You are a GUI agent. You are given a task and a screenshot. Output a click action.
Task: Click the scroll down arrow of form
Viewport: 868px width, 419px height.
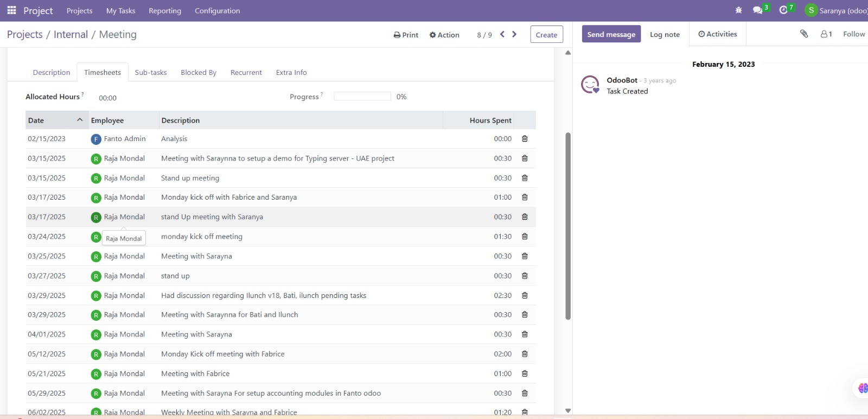pos(568,411)
